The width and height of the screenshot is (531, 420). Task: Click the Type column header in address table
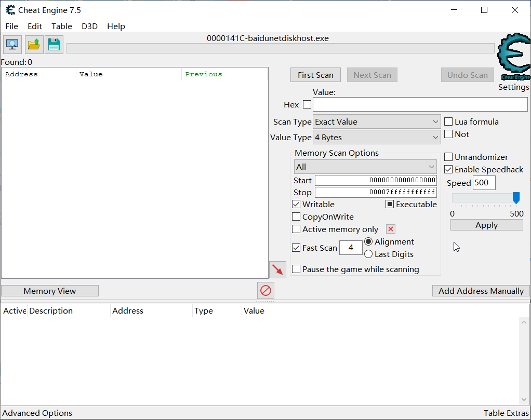(x=217, y=310)
